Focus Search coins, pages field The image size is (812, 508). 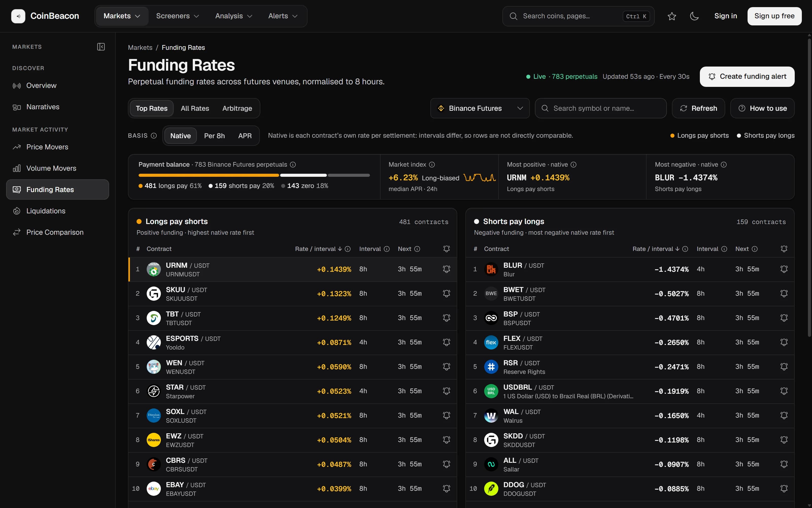(578, 16)
